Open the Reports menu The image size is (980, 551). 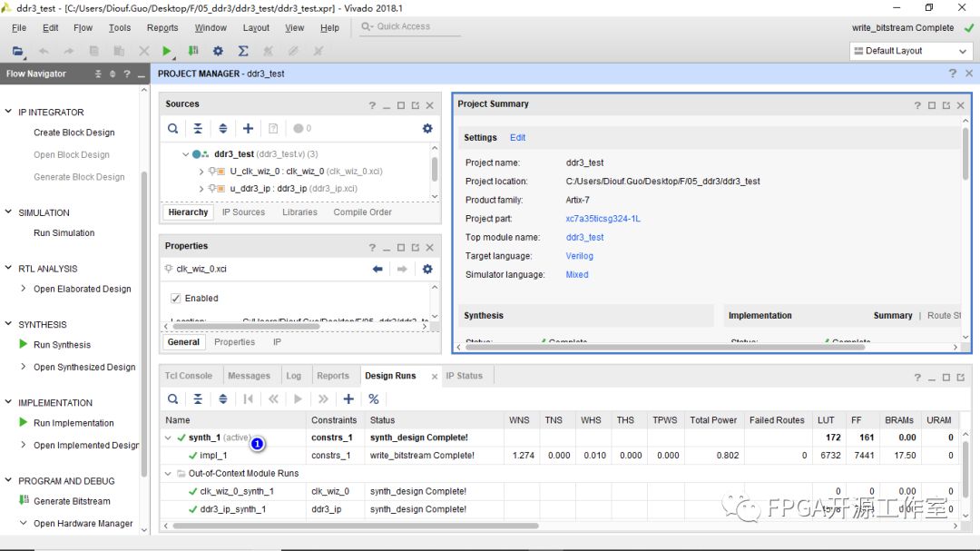162,28
